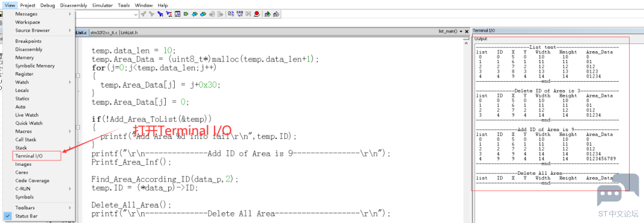Click the code line 'Printf_Area_Inf();'
Image resolution: width=644 pixels, height=223 pixels.
click(x=131, y=162)
